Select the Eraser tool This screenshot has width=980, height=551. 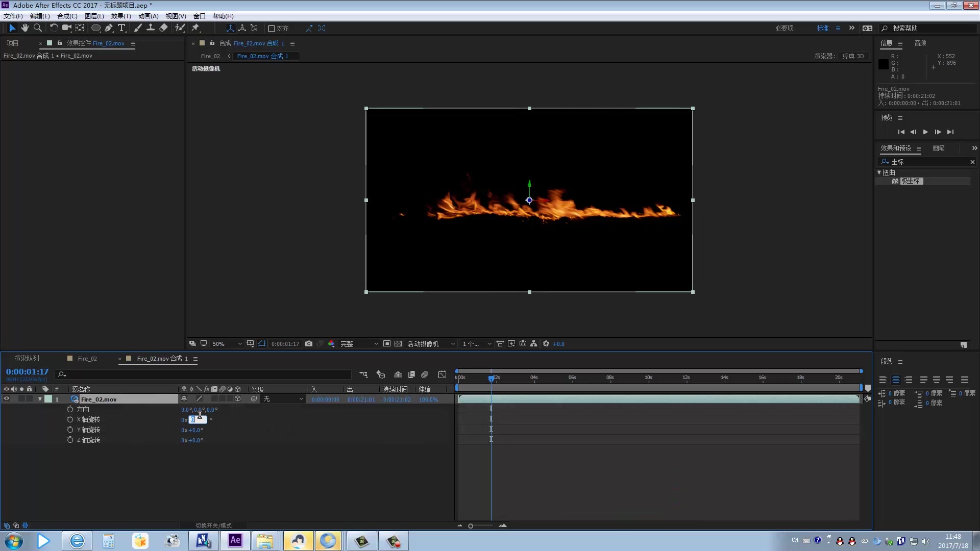(x=163, y=28)
